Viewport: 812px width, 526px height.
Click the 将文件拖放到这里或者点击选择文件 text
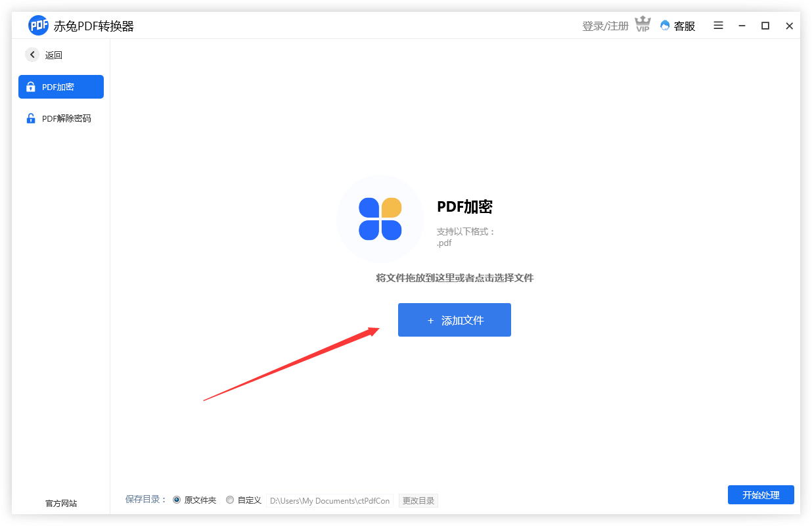pos(455,278)
